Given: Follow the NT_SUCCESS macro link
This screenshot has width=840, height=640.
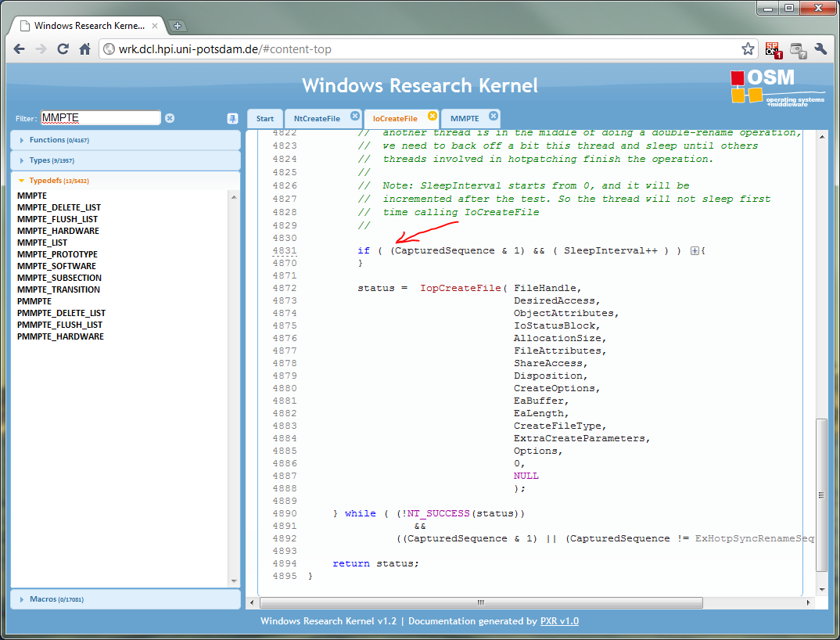Looking at the screenshot, I should (438, 513).
